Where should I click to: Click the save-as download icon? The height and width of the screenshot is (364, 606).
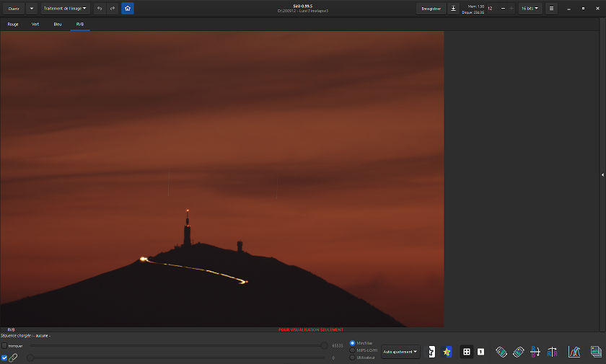tap(453, 9)
